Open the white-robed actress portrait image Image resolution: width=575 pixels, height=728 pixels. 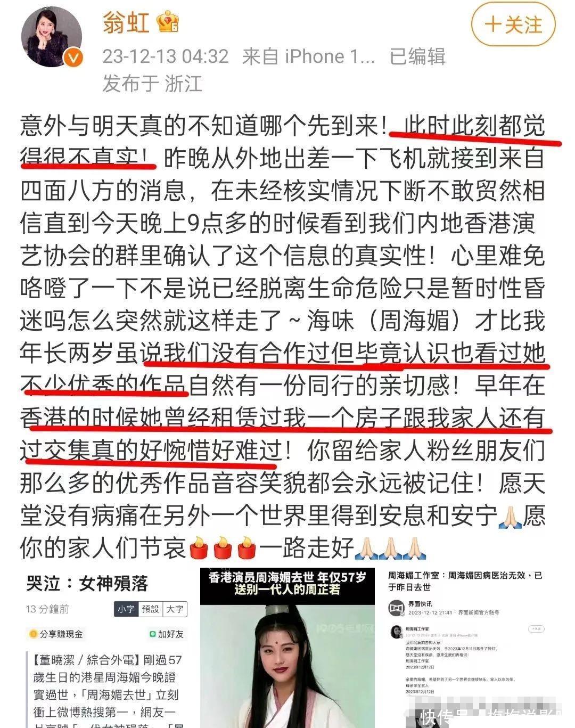287,648
